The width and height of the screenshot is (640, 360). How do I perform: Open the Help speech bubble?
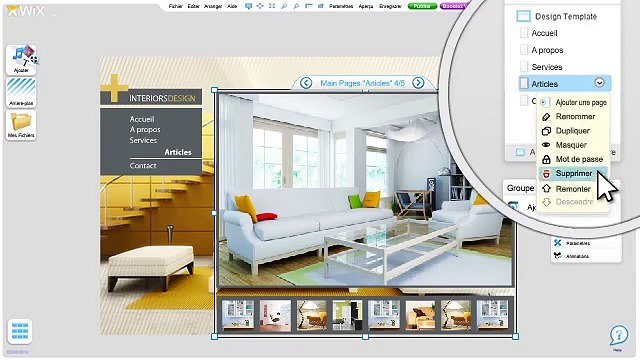click(x=619, y=336)
